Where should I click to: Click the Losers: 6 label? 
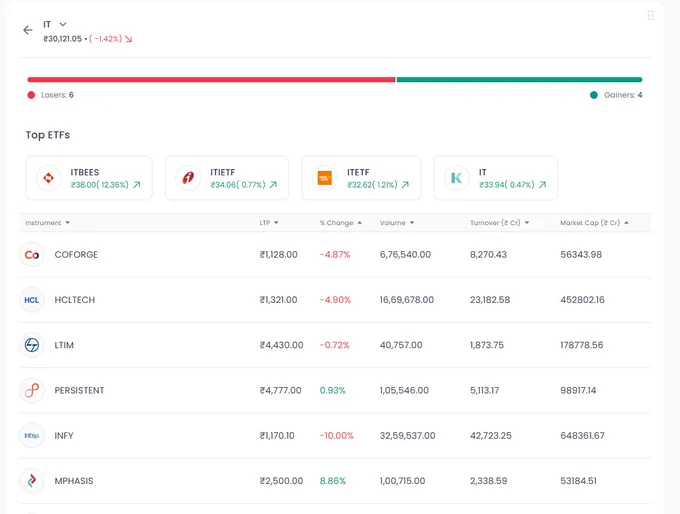point(57,95)
